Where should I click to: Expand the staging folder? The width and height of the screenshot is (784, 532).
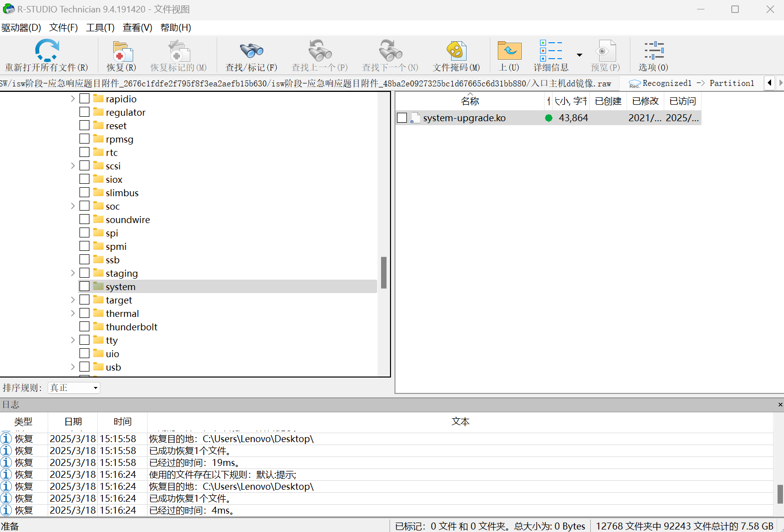73,273
